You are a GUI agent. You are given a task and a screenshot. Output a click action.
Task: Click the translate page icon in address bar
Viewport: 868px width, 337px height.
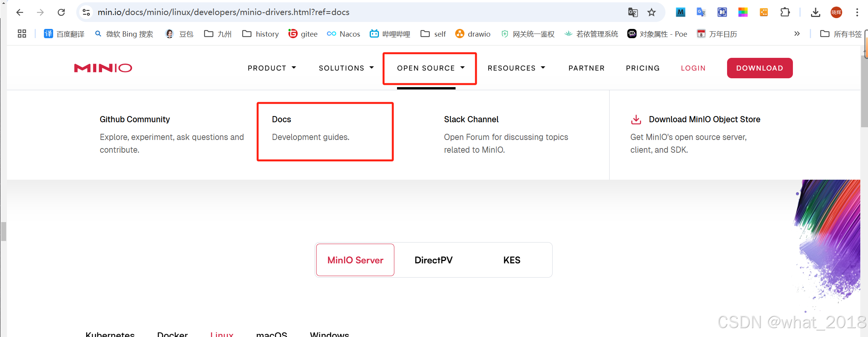coord(633,12)
